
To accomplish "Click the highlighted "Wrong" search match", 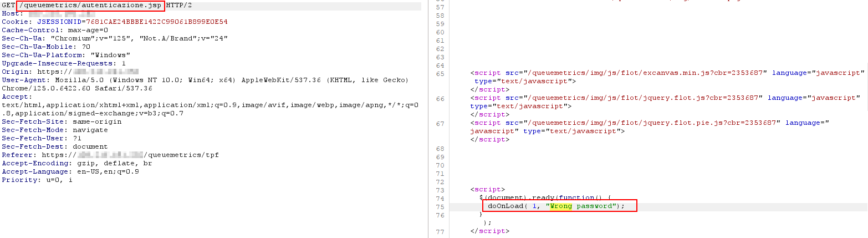I will pos(560,206).
